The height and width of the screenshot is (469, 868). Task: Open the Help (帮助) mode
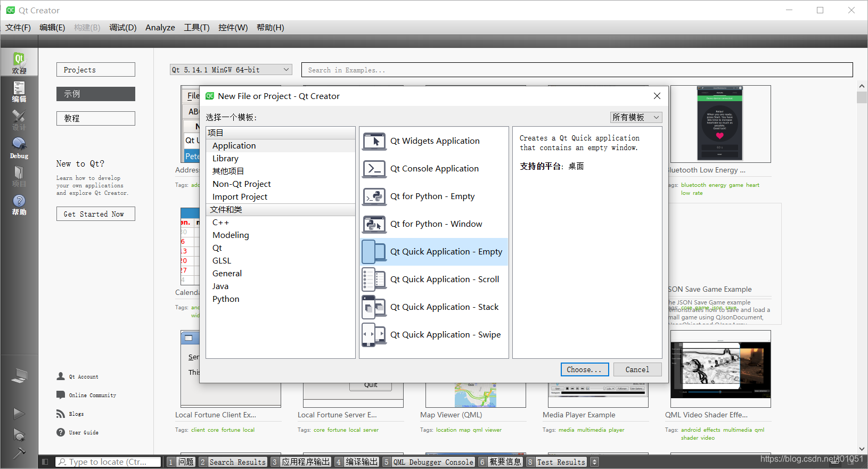[19, 204]
